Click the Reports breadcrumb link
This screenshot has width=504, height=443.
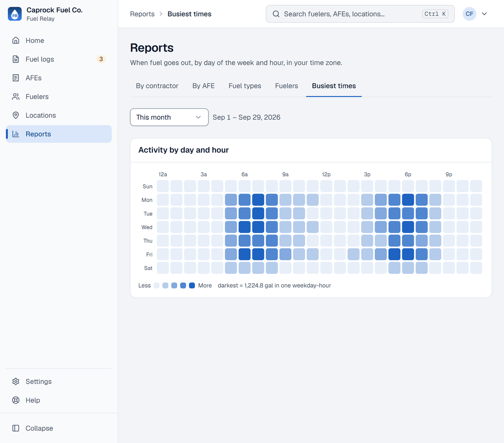tap(142, 14)
